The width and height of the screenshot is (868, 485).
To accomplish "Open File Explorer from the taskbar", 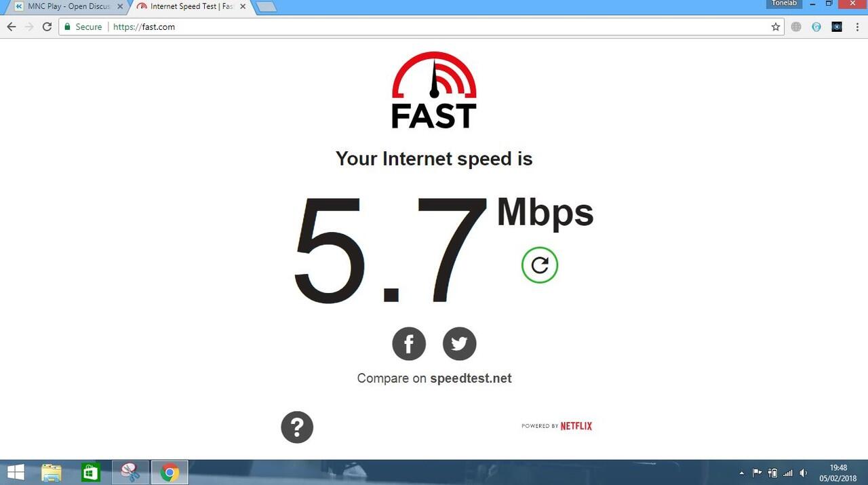I will 52,472.
